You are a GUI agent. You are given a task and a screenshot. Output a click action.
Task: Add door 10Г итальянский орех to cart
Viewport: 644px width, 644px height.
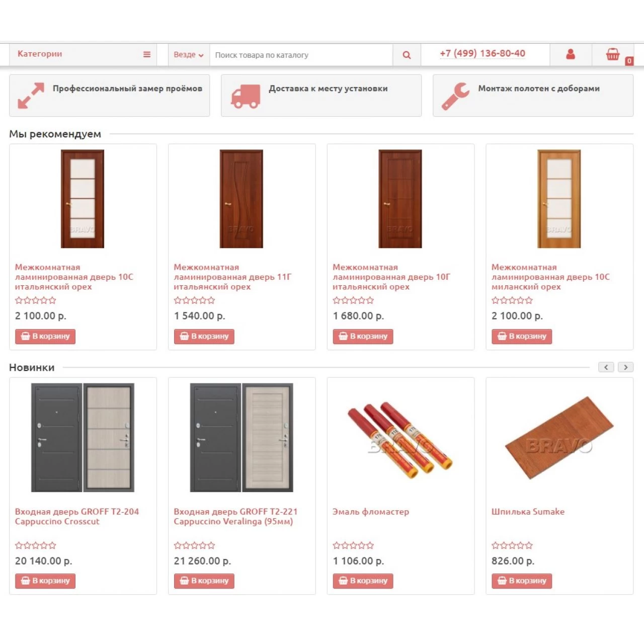pyautogui.click(x=363, y=336)
